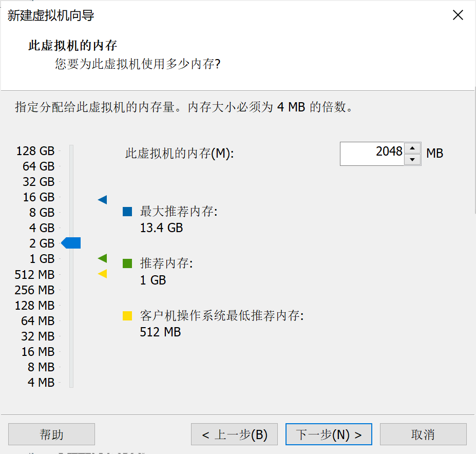Select the 32 GB label on the scale
The width and height of the screenshot is (476, 454).
39,182
